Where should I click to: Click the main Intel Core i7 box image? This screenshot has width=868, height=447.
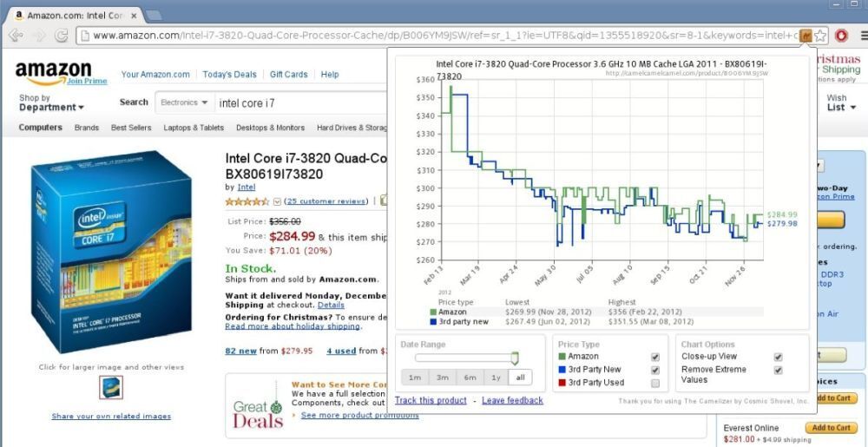click(x=111, y=252)
